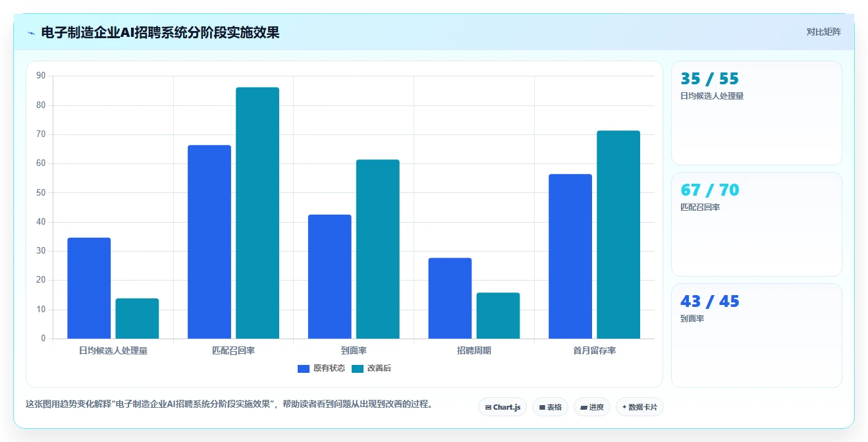Screen dimensions: 868x442
Task: Click the 原有状态 bar for 日均候选人处理量
Action: [89, 288]
